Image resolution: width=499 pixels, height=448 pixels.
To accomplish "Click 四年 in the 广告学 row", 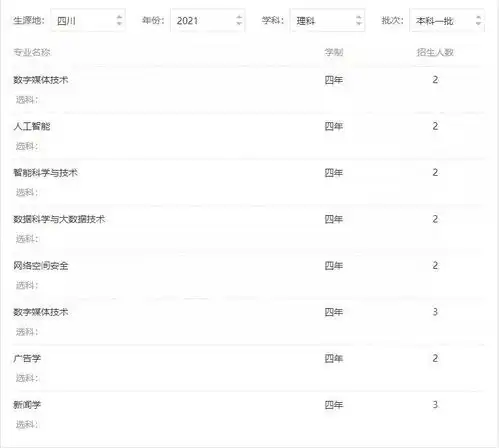I will 334,358.
